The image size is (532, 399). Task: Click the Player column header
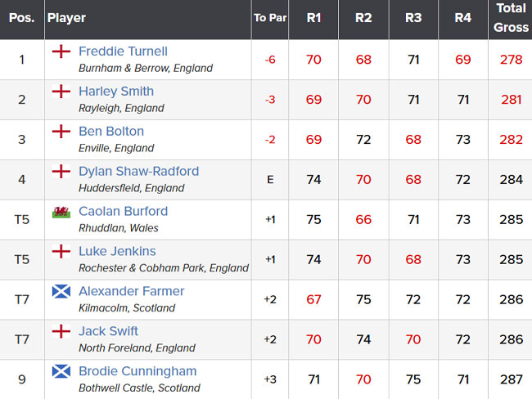[66, 18]
